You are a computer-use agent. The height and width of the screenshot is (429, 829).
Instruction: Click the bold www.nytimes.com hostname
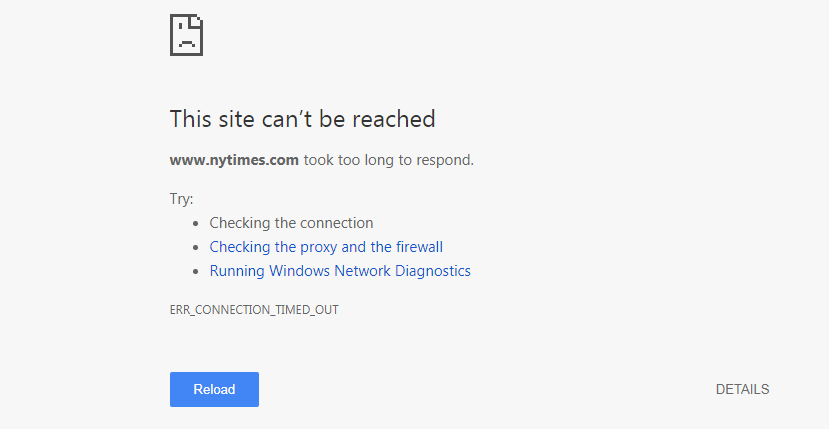(x=234, y=160)
